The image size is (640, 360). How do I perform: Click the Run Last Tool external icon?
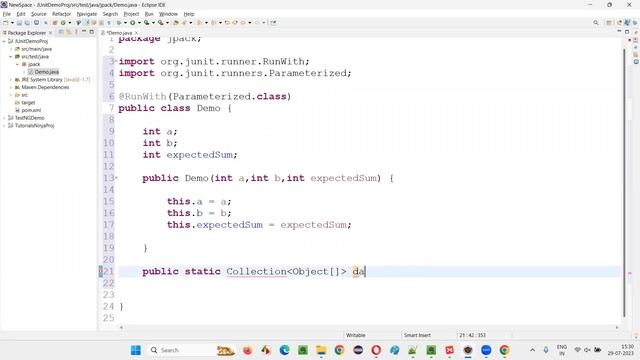pos(160,23)
